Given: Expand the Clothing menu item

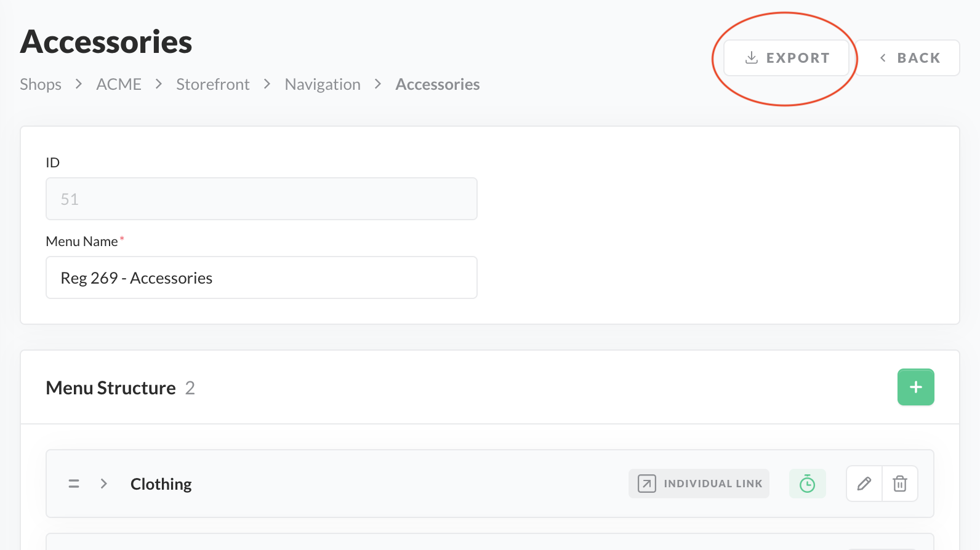Looking at the screenshot, I should 104,484.
